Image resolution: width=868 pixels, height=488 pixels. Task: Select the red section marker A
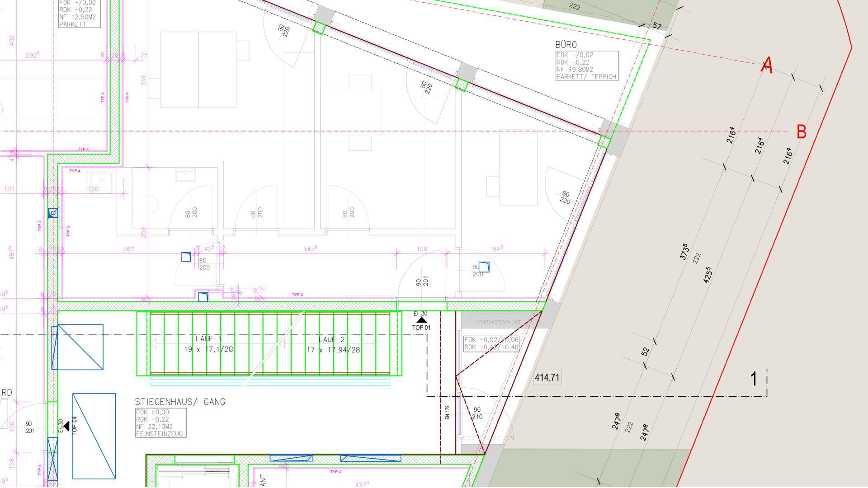pos(767,66)
